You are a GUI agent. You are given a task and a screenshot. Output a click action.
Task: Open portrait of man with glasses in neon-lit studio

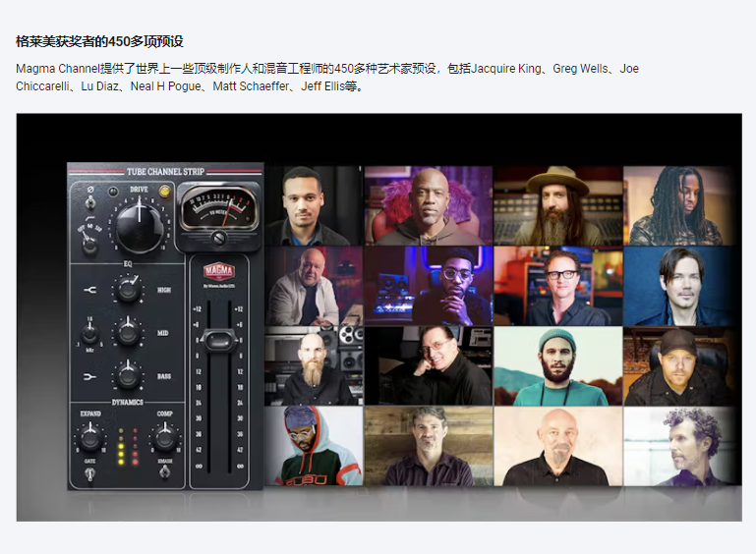[429, 286]
